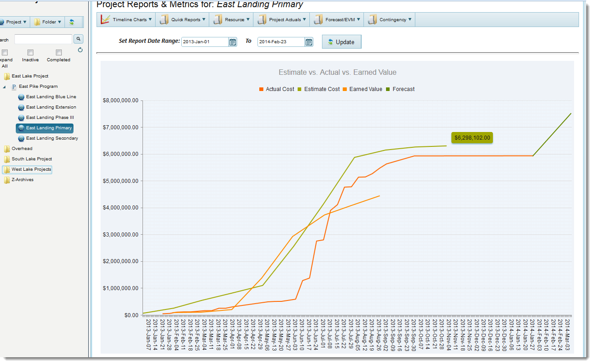This screenshot has height=364, width=593.
Task: Click the Quick Reports report icon
Action: [x=163, y=19]
